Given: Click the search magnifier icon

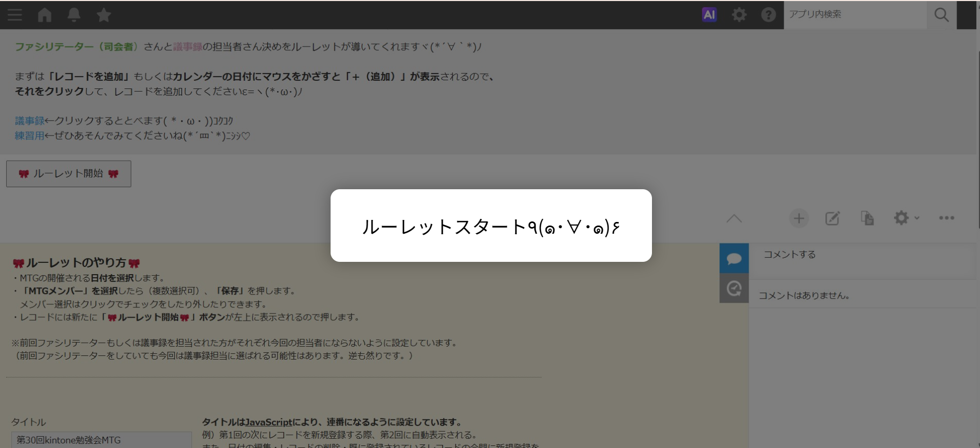Looking at the screenshot, I should (x=942, y=15).
